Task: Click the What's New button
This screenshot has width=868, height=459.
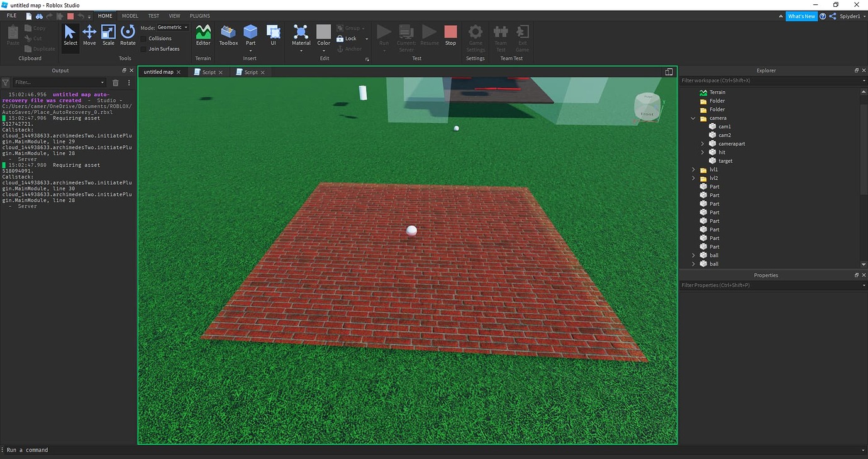Action: pyautogui.click(x=801, y=16)
